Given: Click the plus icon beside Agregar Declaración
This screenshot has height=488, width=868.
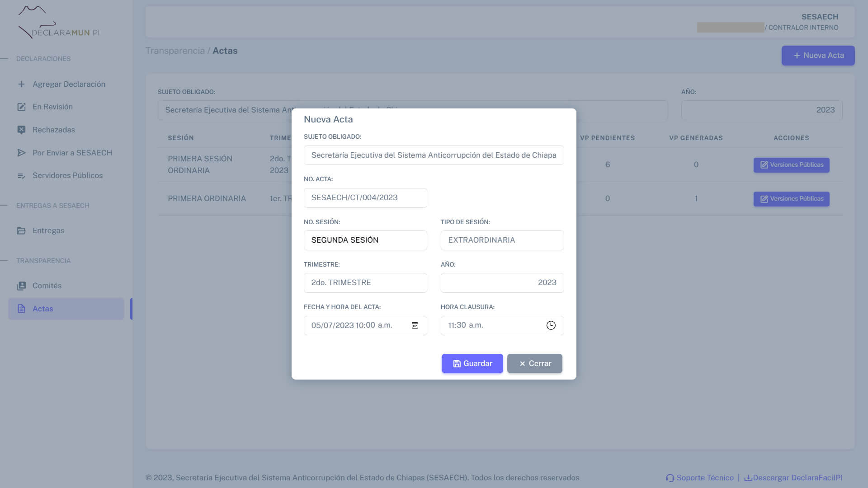Looking at the screenshot, I should point(21,84).
